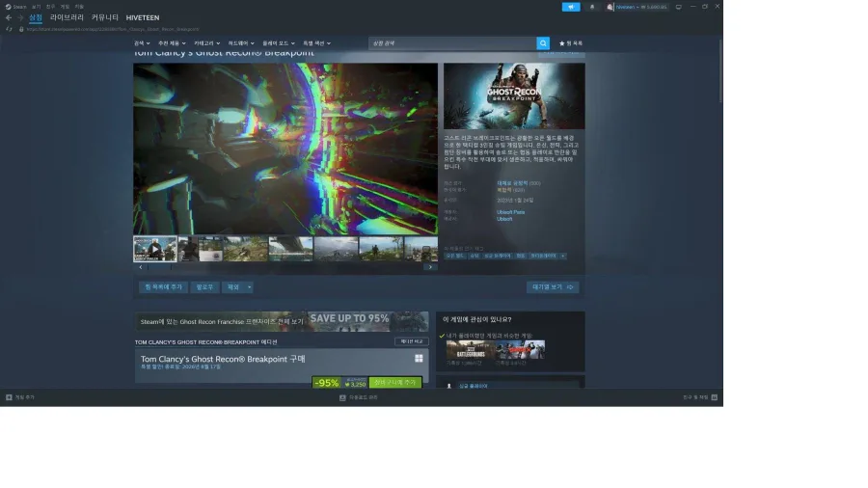Click single-player feature icon in the side panel
The height and width of the screenshot is (488, 868).
pyautogui.click(x=448, y=386)
